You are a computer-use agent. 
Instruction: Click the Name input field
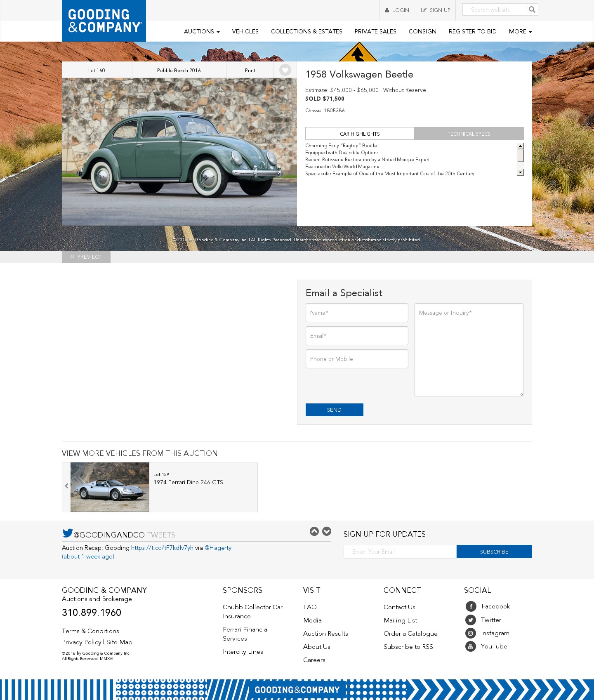[x=357, y=313]
